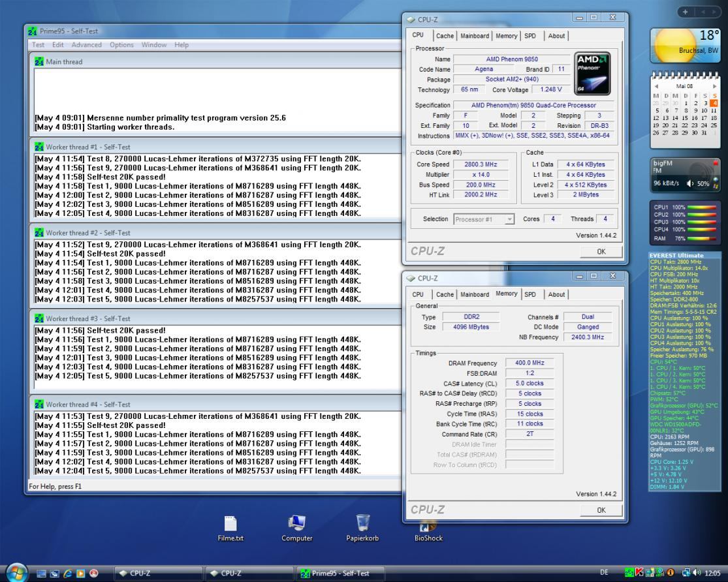This screenshot has height=582, width=728.
Task: Click the CPU-Z icon in the Memory window's title bar
Action: click(411, 278)
